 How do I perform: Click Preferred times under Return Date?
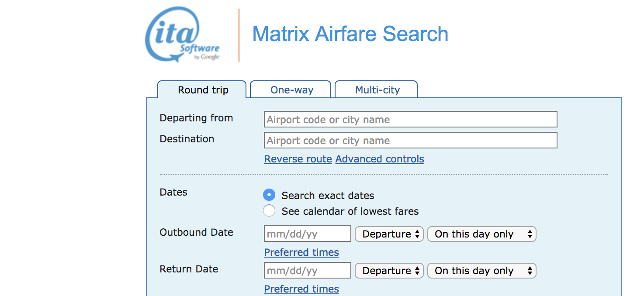[x=301, y=289]
